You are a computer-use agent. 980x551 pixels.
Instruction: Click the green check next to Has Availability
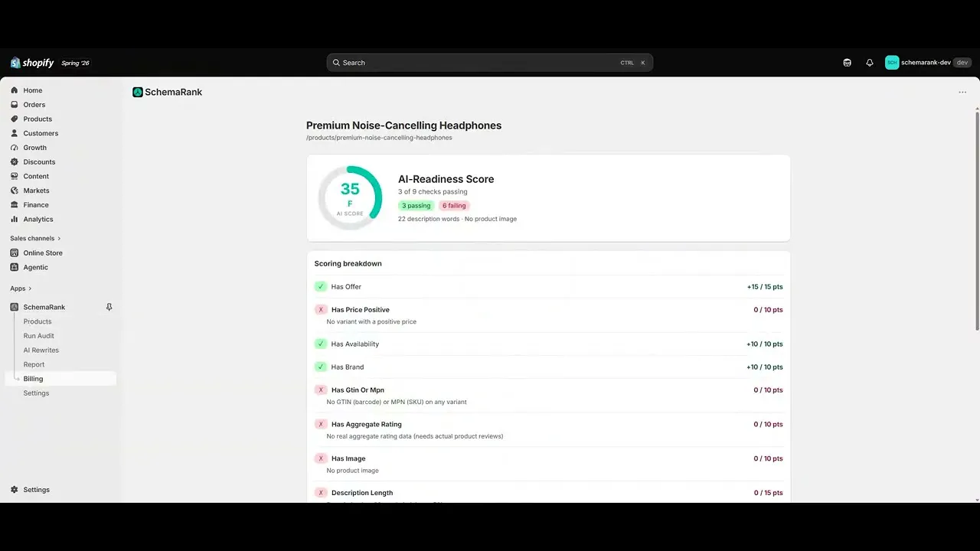[x=321, y=344]
